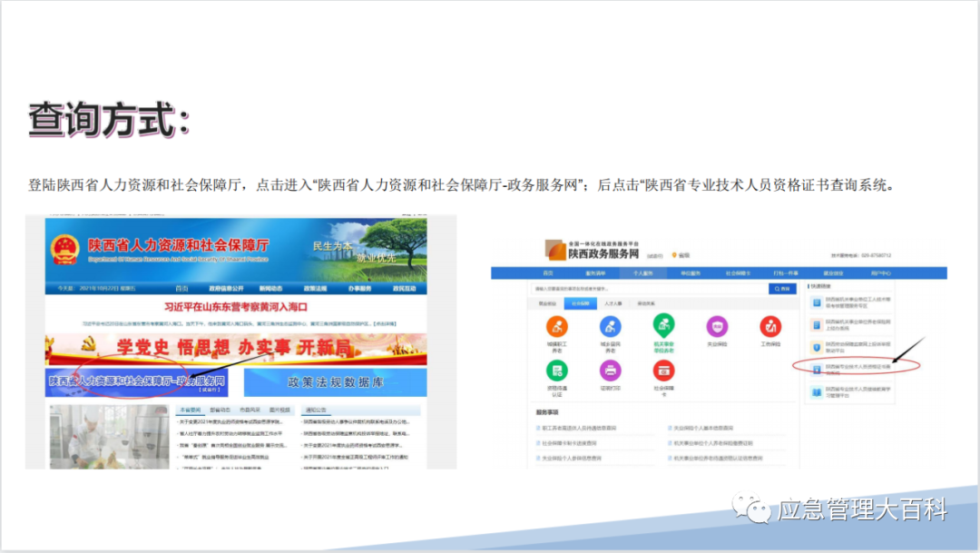This screenshot has width=980, height=553.
Task: Open 办事服务 on 人社厅 nav
Action: (359, 289)
